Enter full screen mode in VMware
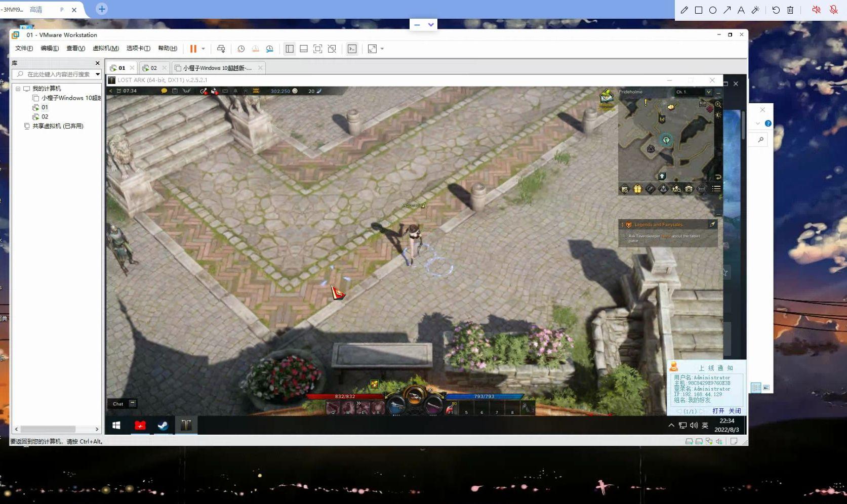 (318, 49)
